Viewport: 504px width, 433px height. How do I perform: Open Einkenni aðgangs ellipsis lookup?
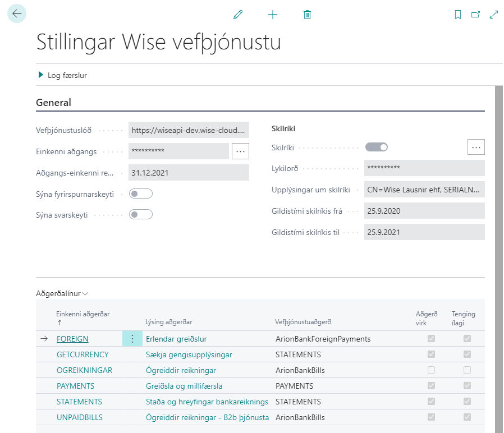pos(240,151)
